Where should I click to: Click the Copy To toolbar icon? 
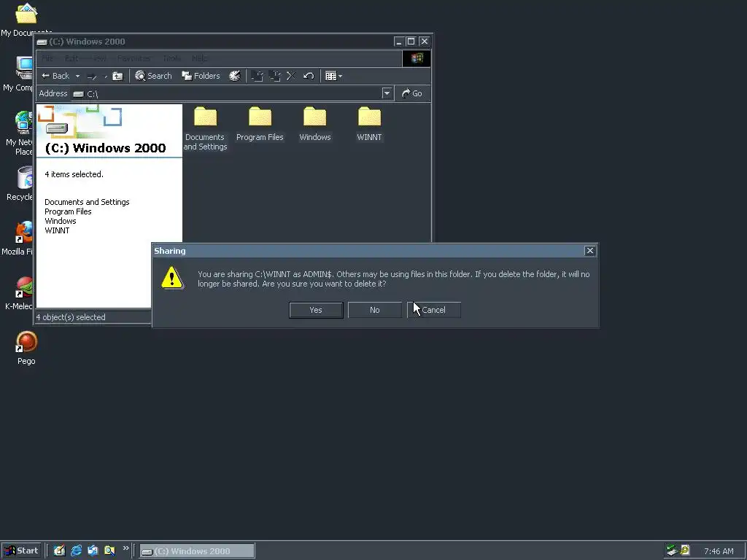(275, 76)
